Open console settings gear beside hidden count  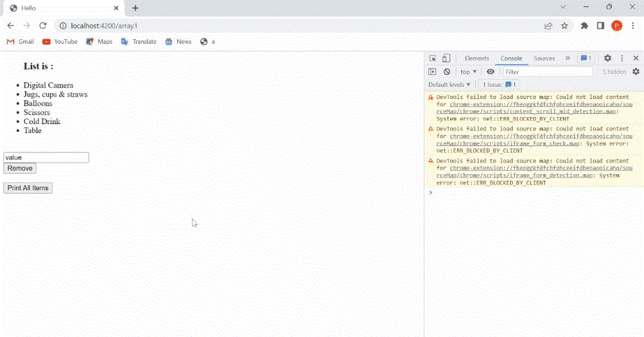point(636,72)
